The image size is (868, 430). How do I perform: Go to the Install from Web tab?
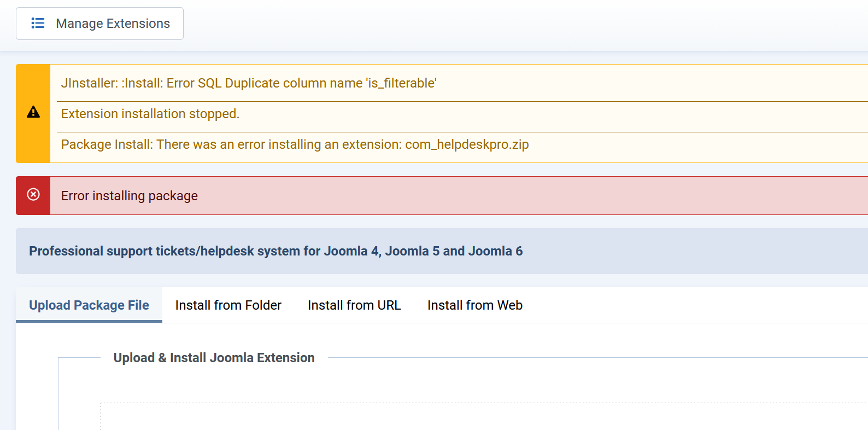point(474,305)
